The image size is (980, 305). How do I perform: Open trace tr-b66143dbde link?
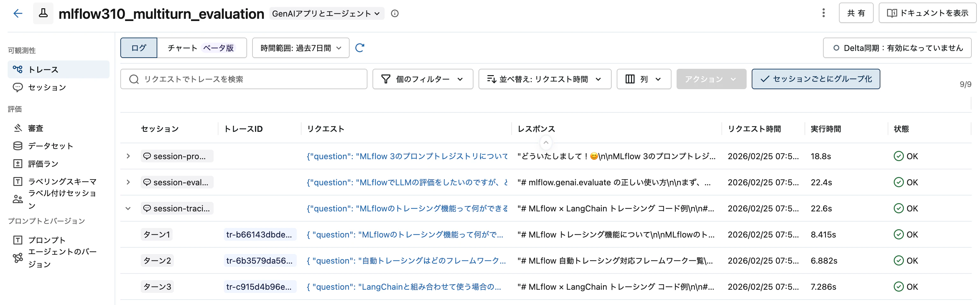260,234
